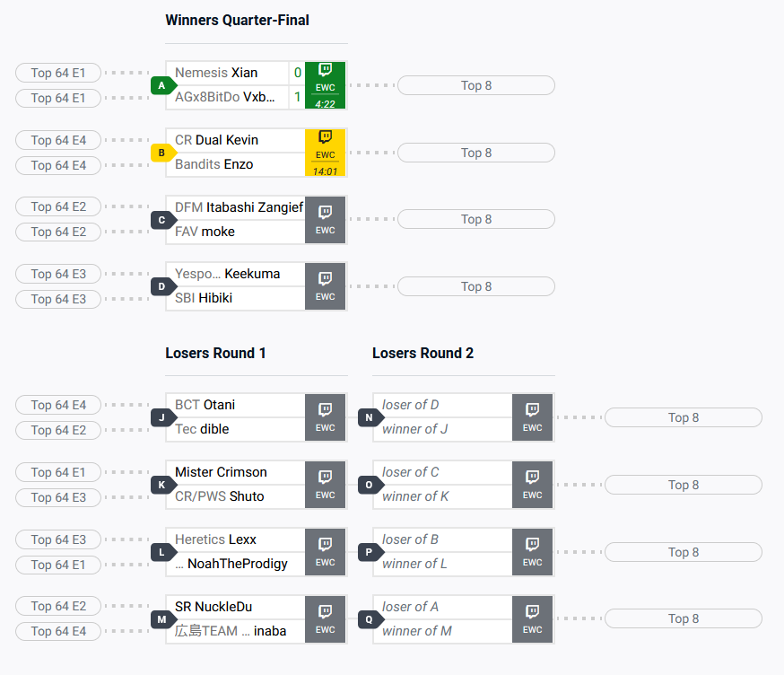784x675 pixels.
Task: Select player inaba in match M
Action: (x=231, y=631)
